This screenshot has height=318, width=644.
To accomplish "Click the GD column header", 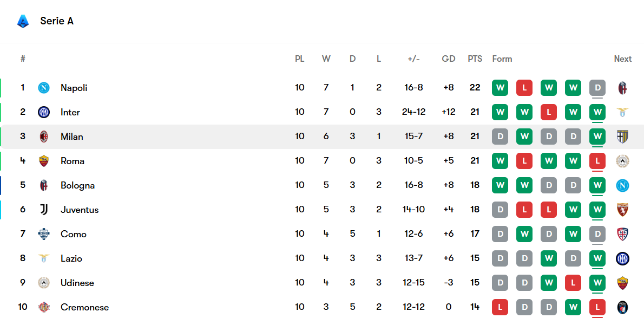I will (x=448, y=59).
